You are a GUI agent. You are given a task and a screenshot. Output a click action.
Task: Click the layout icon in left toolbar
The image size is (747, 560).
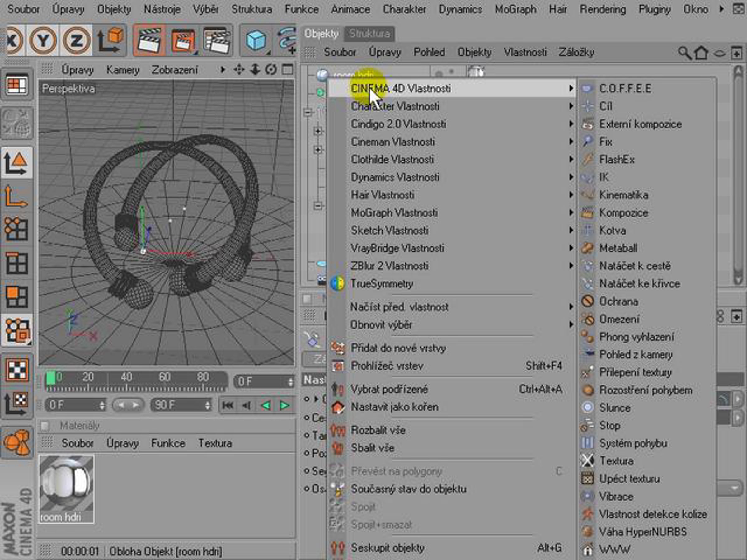16,84
